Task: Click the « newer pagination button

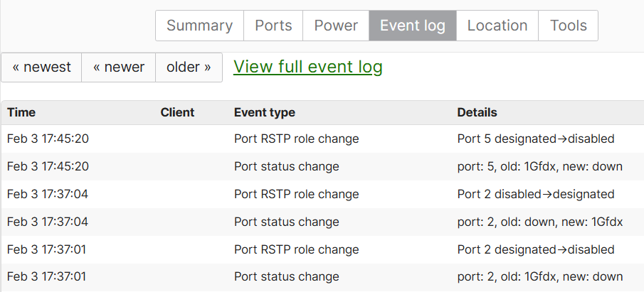Action: click(x=119, y=67)
